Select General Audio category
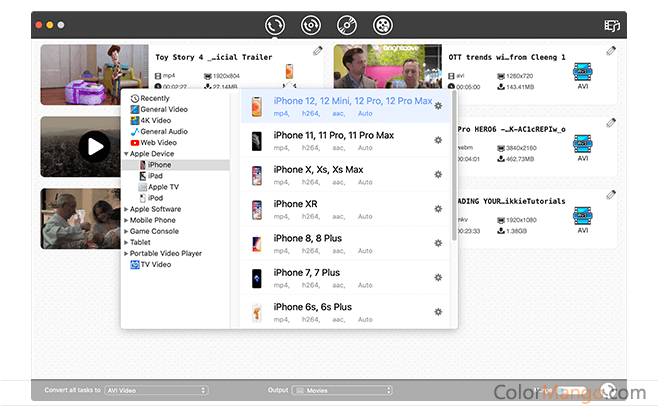Screen dimensions: 658x412 point(159,131)
